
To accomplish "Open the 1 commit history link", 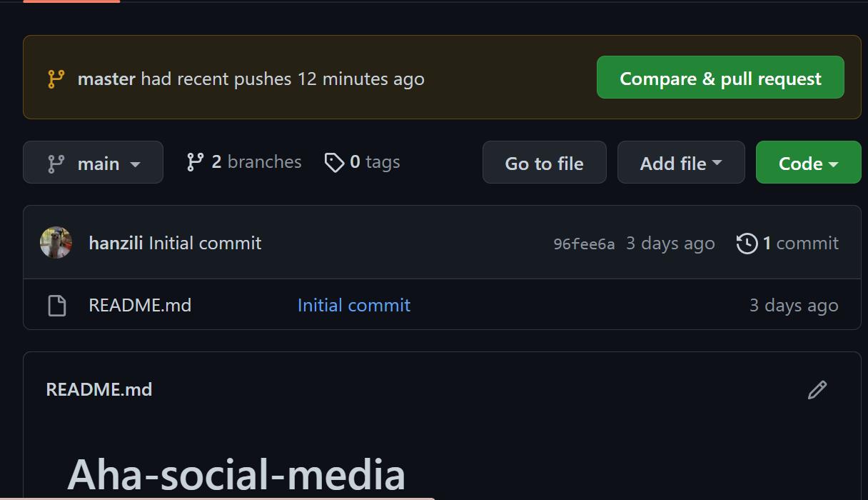I will pyautogui.click(x=795, y=243).
